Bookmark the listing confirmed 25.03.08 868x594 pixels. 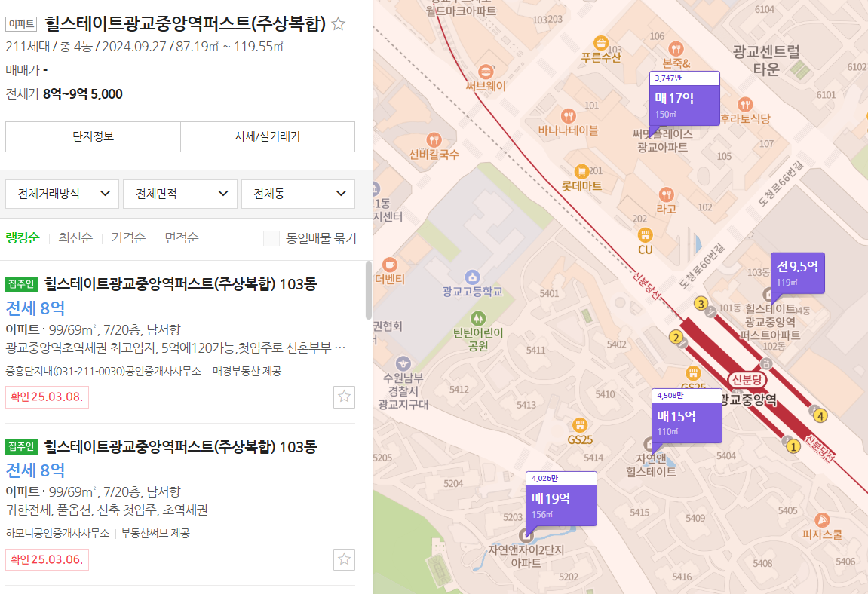[x=345, y=397]
